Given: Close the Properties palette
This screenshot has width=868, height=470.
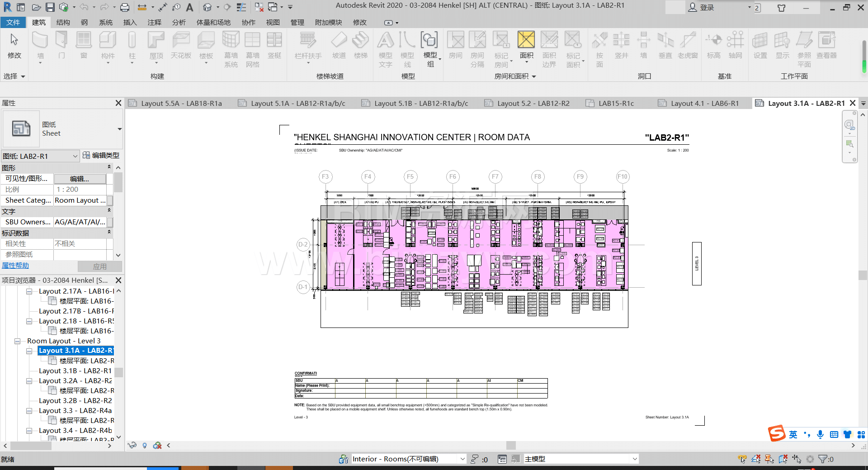Looking at the screenshot, I should (x=118, y=103).
